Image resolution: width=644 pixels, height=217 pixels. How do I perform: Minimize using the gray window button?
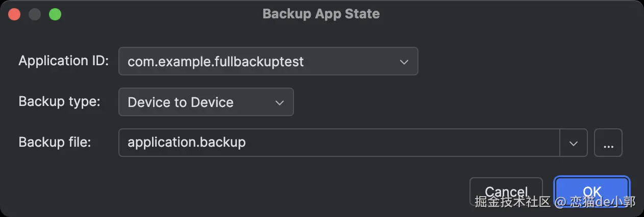tap(35, 14)
